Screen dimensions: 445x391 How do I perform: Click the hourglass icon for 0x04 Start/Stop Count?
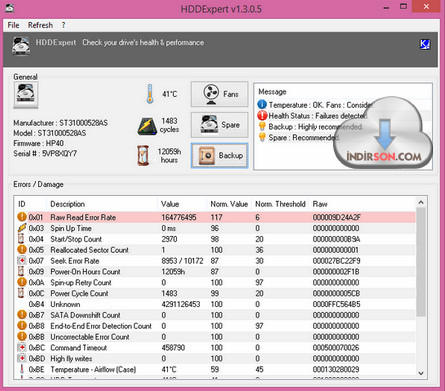coord(21,239)
